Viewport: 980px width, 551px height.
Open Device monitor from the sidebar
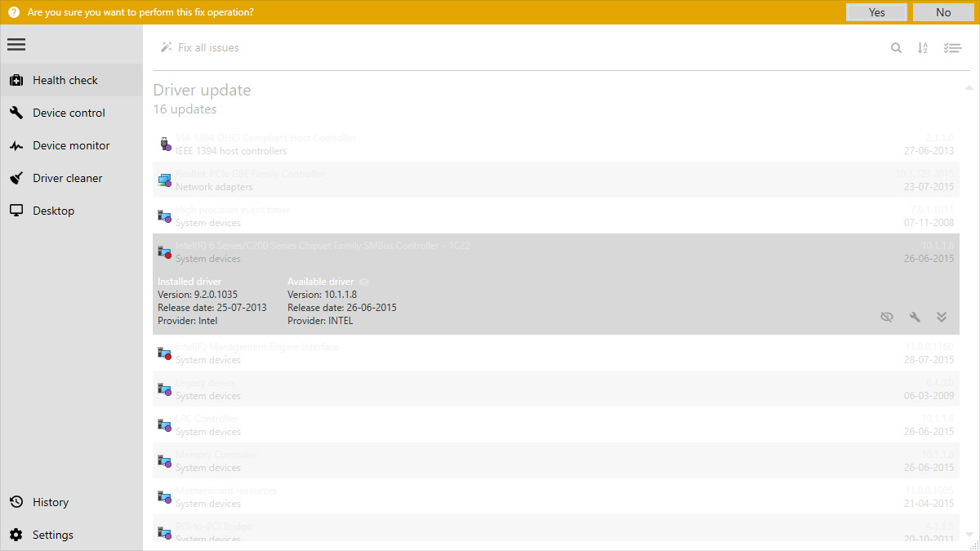coord(16,145)
